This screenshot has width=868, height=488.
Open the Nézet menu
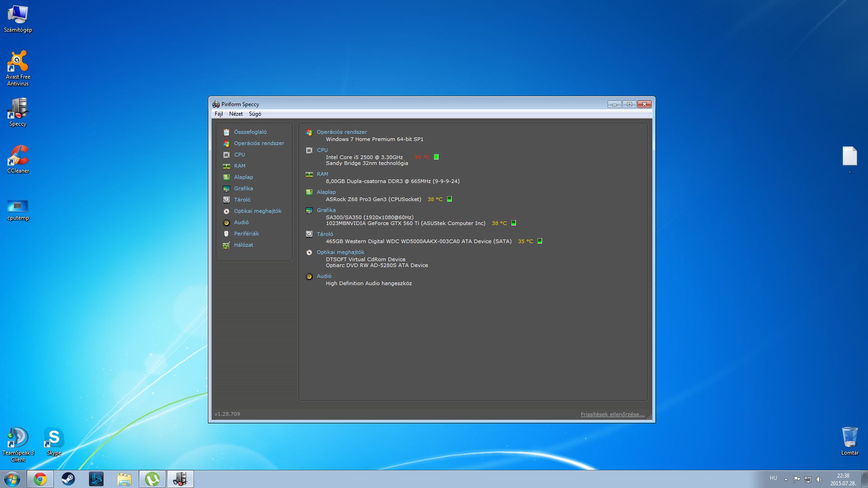click(x=236, y=114)
